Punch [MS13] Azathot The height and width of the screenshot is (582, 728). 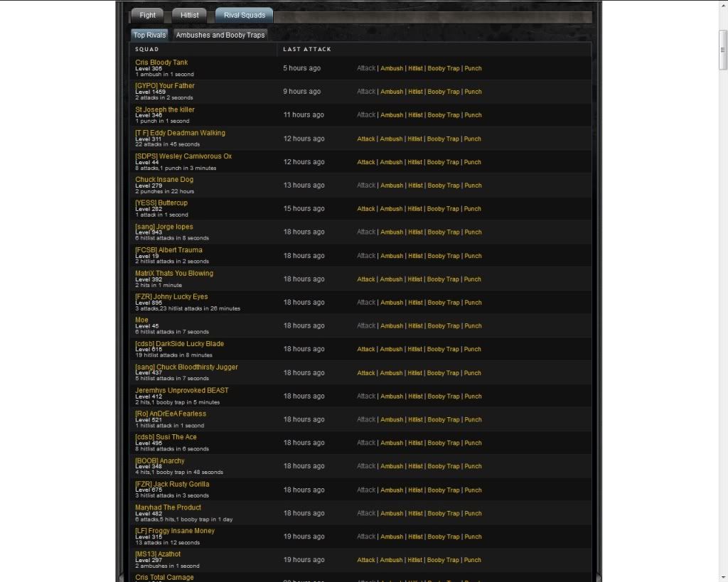473,560
